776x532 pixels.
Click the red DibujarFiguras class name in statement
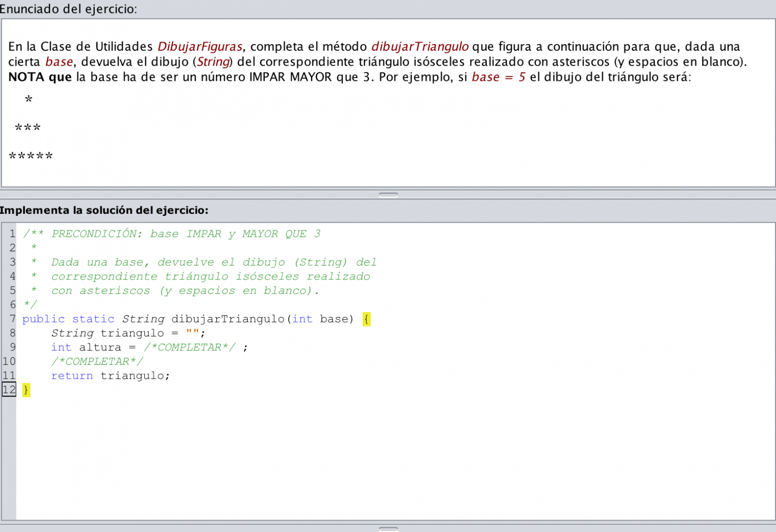point(200,47)
